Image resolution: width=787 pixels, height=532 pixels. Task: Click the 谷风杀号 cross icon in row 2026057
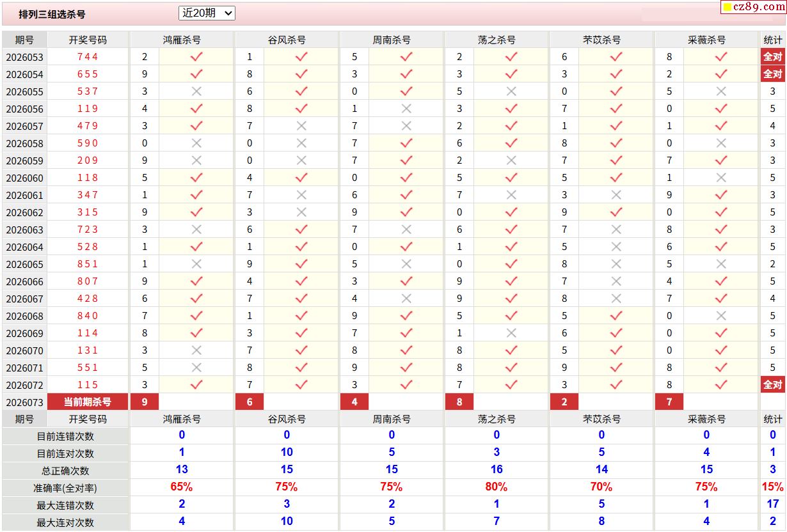(301, 126)
